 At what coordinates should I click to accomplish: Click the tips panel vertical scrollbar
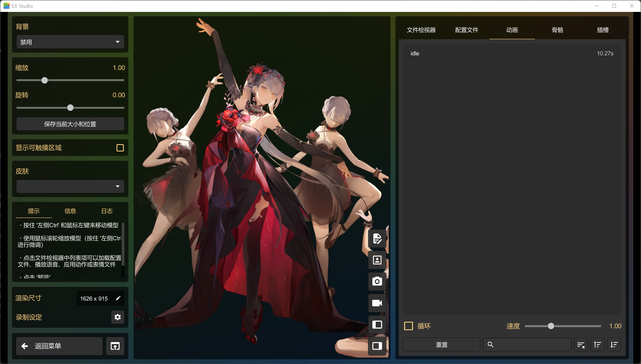pyautogui.click(x=123, y=244)
